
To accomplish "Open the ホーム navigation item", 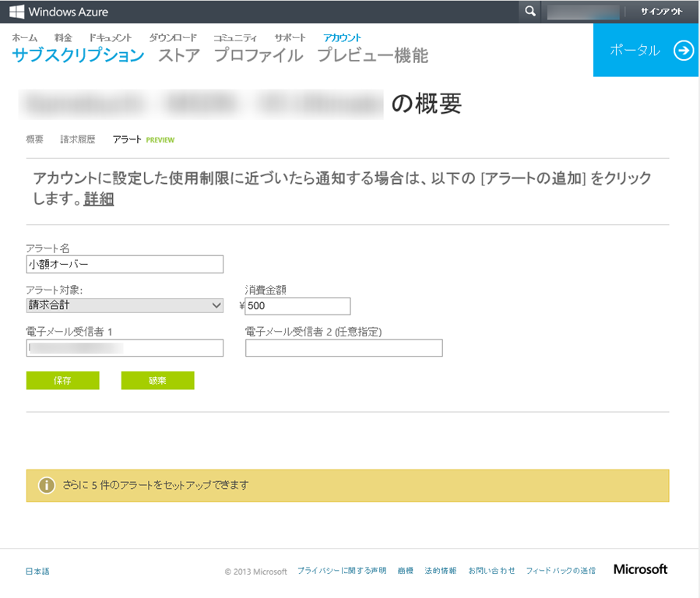I will [x=25, y=37].
